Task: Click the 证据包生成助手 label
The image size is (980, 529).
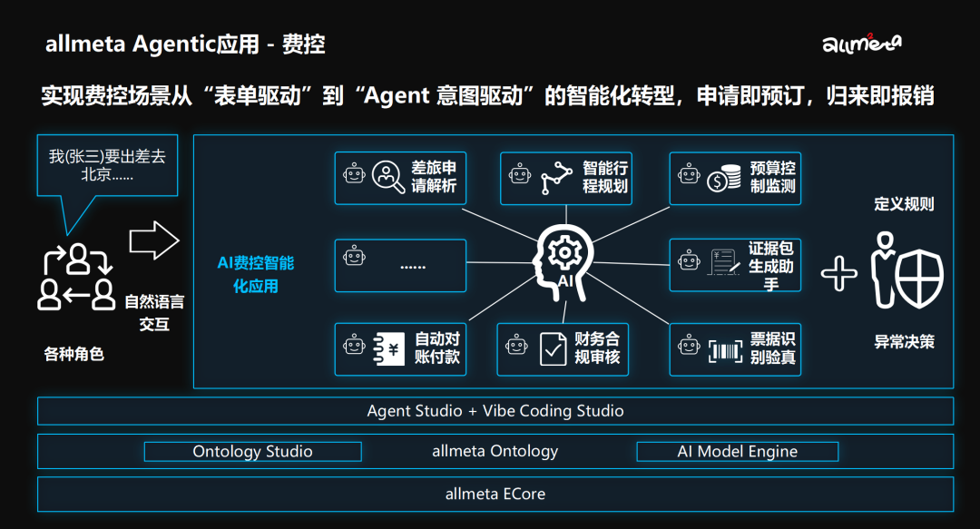Action: (x=771, y=267)
